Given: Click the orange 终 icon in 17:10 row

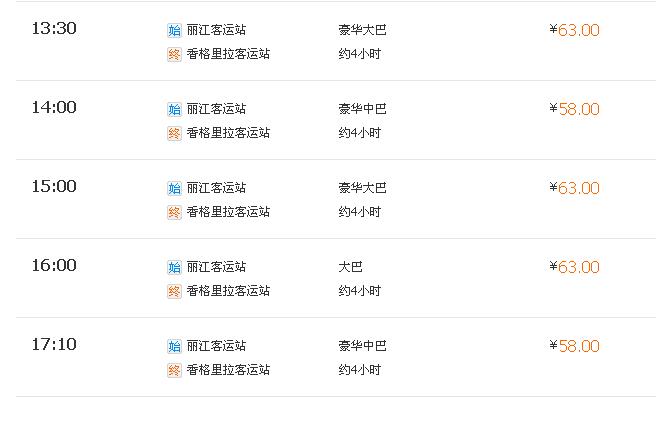Looking at the screenshot, I should pyautogui.click(x=174, y=371).
